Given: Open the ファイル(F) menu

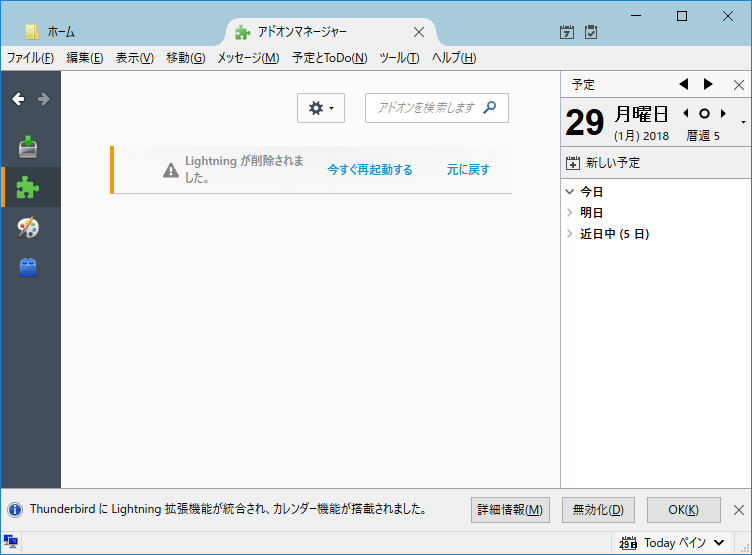Looking at the screenshot, I should click(30, 58).
